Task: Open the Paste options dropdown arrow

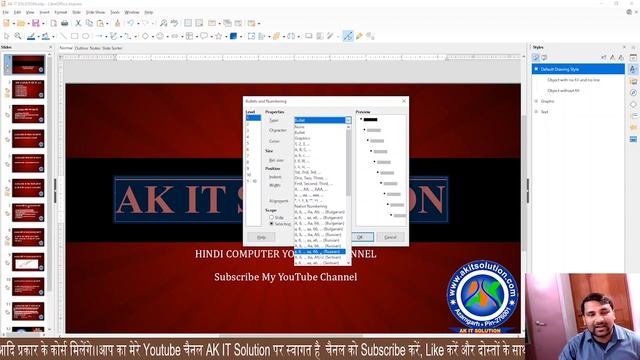Action: coord(107,23)
